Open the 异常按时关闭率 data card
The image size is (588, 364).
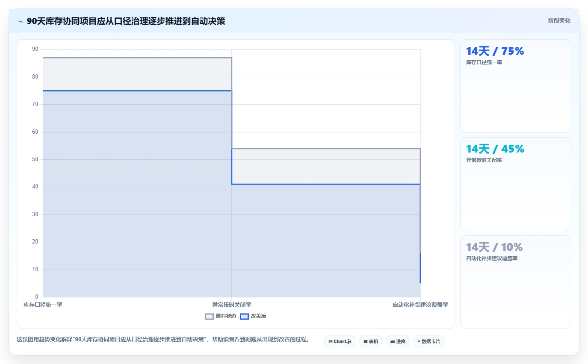point(515,184)
